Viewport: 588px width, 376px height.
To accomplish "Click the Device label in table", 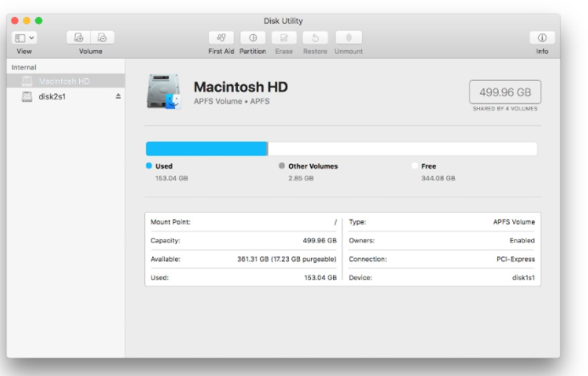I will pos(360,277).
